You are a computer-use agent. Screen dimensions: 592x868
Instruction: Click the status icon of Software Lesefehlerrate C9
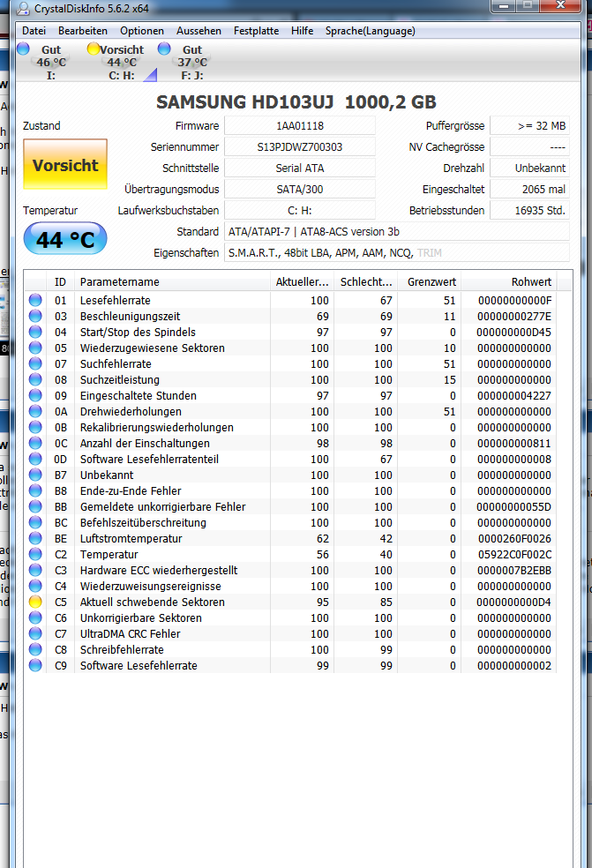(35, 665)
